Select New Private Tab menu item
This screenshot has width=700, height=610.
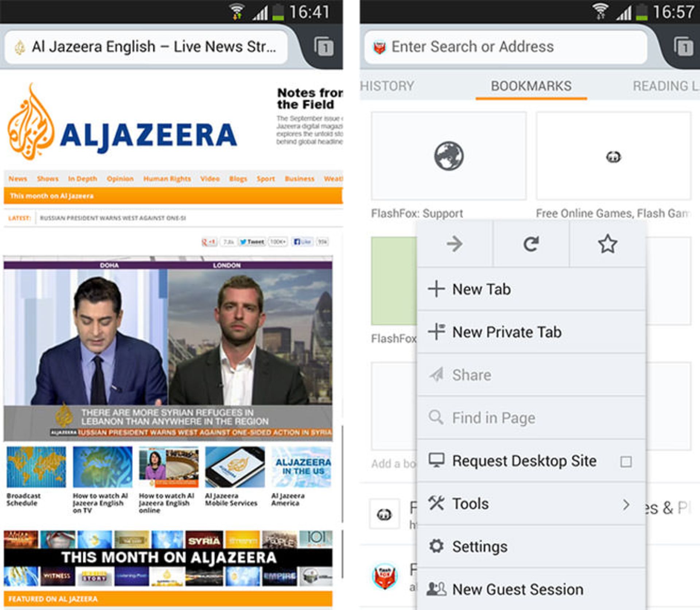(507, 332)
